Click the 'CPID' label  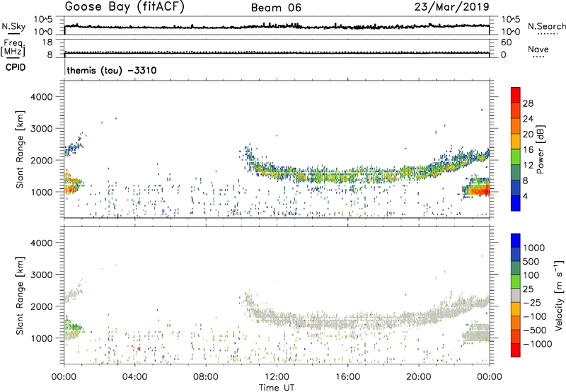coord(16,68)
